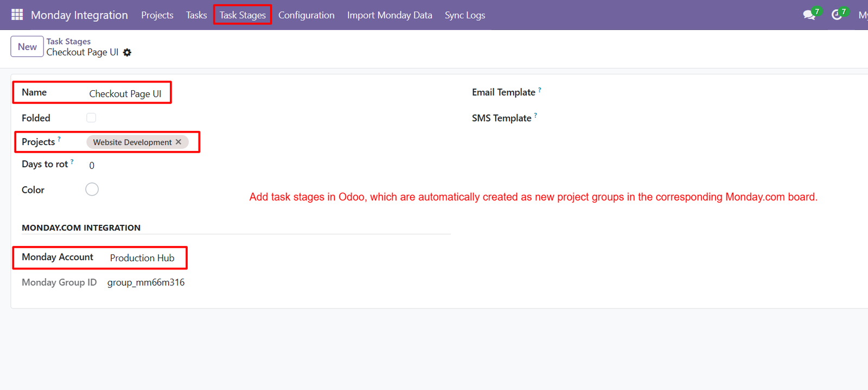Open the activities clock icon
This screenshot has height=390, width=868.
click(x=837, y=15)
